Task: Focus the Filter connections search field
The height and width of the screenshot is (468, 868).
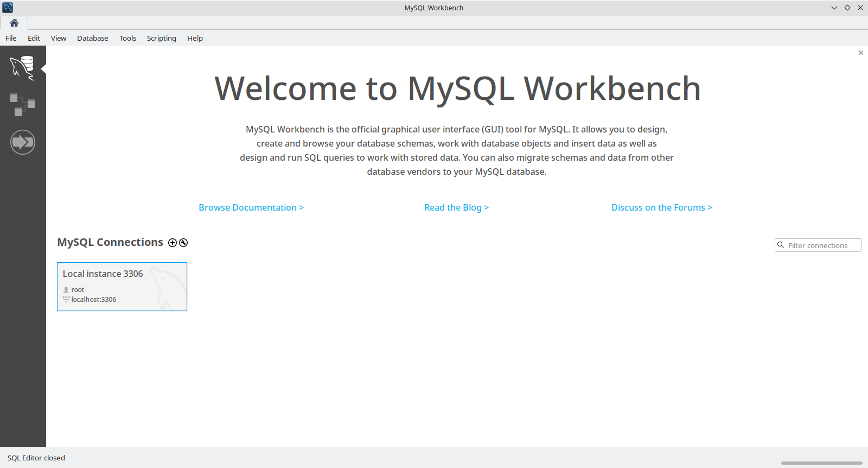Action: [818, 245]
